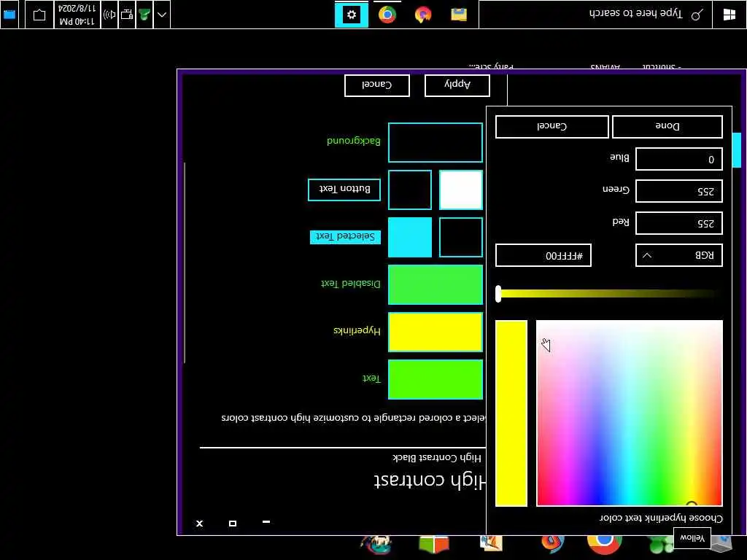Screen dimensions: 747x560
Task: Show hidden tray icons with chevron
Action: [x=162, y=15]
